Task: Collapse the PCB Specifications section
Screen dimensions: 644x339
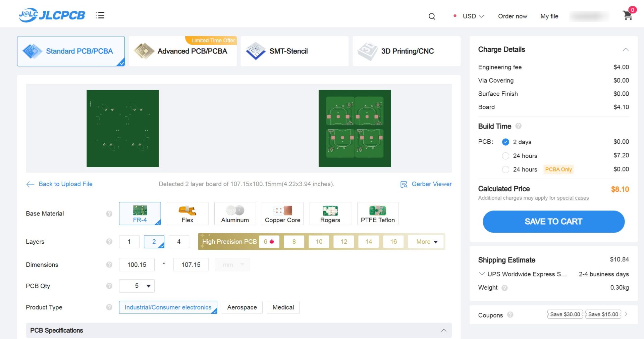Action: pyautogui.click(x=443, y=330)
